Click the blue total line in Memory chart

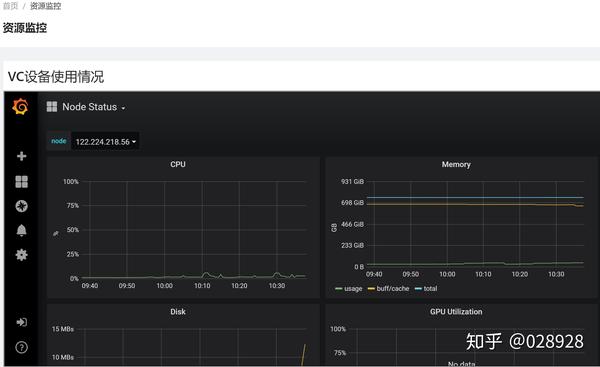point(475,197)
